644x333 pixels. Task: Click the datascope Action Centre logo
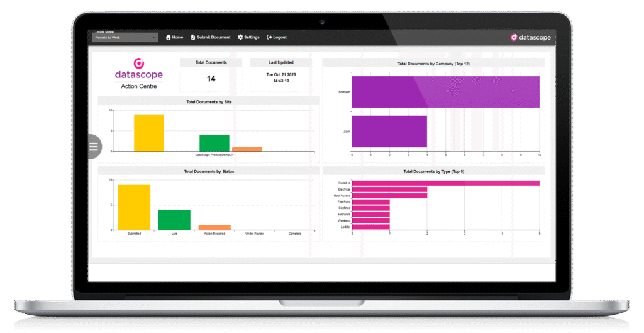139,74
